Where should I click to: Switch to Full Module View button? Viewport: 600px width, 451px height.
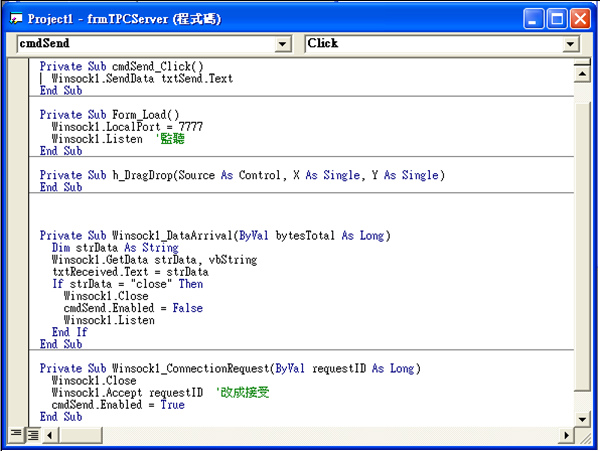click(x=33, y=435)
